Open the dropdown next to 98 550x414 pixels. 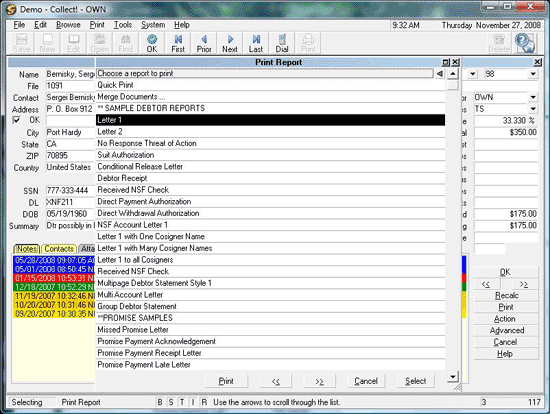pyautogui.click(x=533, y=74)
